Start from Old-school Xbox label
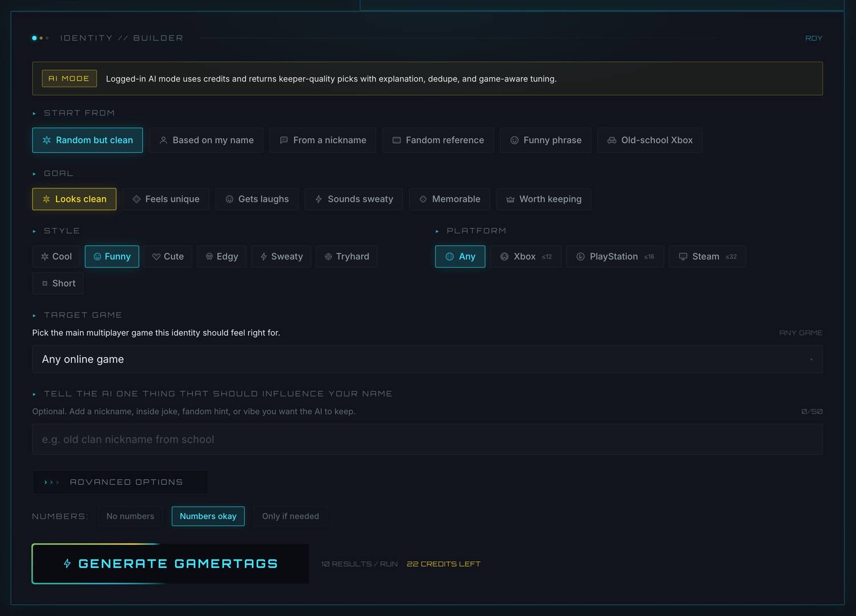856x616 pixels. (x=657, y=140)
